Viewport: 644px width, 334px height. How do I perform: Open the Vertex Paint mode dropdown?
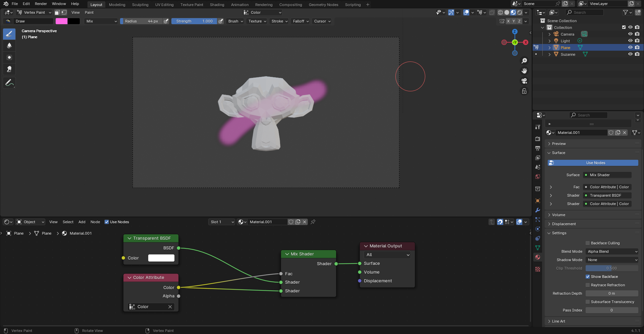coord(34,12)
